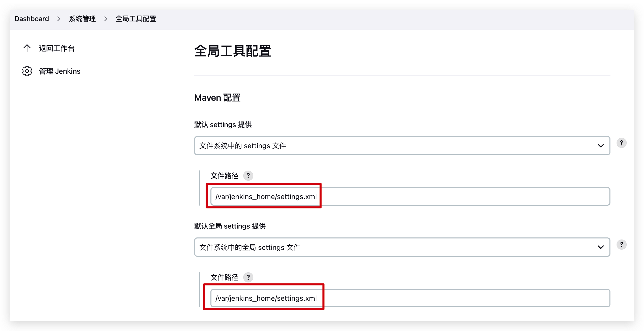Viewport: 644px width, 331px height.
Task: Show help for first 文件路径 field
Action: click(x=248, y=176)
